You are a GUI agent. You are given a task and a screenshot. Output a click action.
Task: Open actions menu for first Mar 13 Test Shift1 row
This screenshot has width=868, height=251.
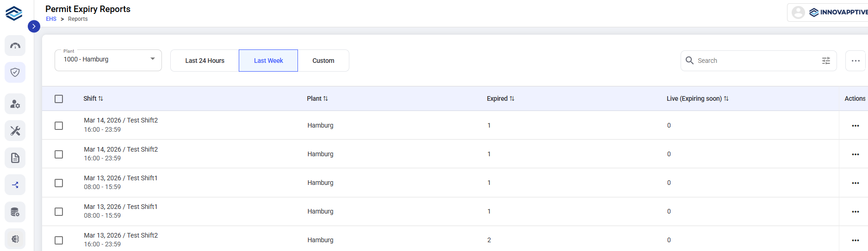pyautogui.click(x=856, y=183)
